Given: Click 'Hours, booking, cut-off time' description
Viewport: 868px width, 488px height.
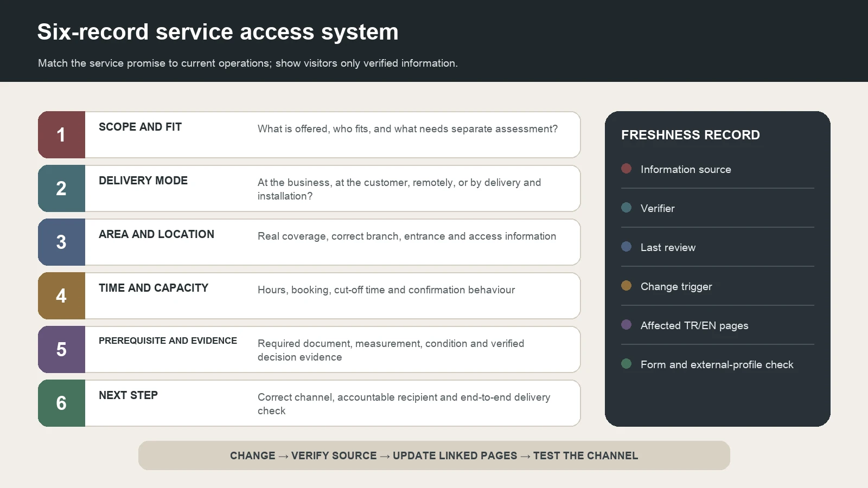Looking at the screenshot, I should pyautogui.click(x=386, y=290).
